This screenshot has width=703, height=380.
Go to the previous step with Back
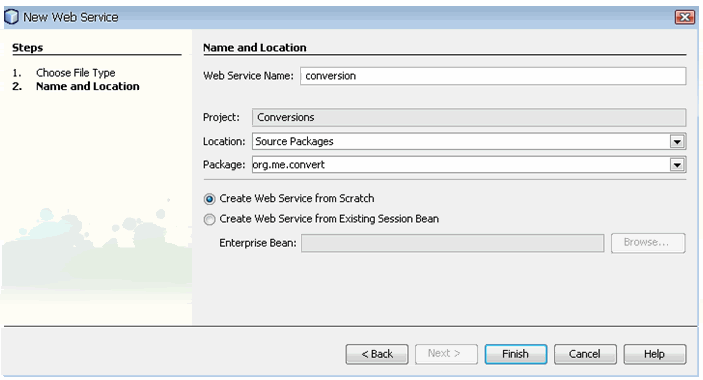tap(377, 354)
